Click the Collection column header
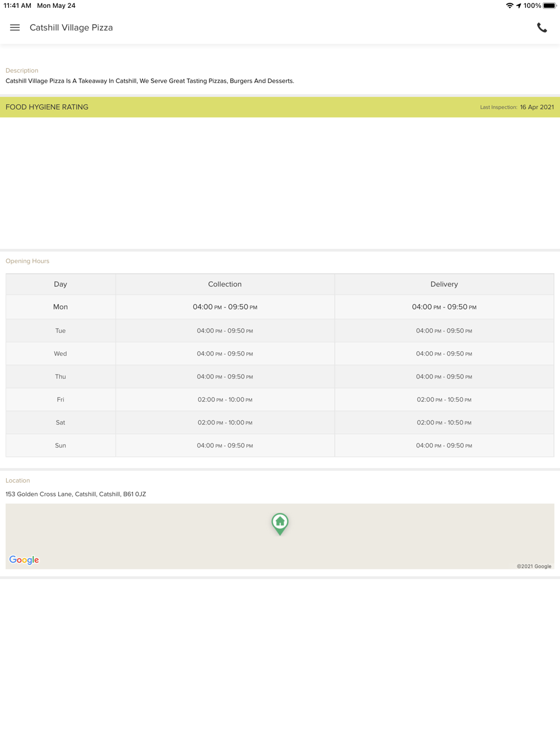 tap(225, 284)
